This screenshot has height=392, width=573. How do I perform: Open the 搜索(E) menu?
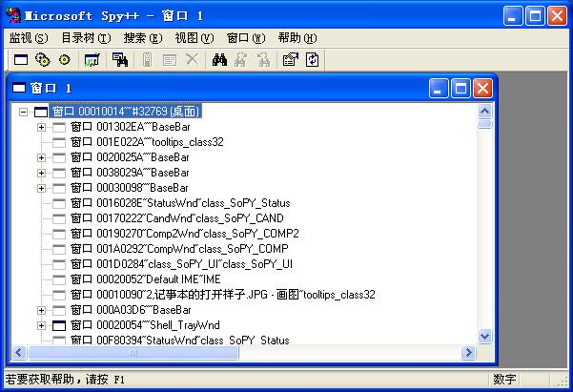pos(142,37)
